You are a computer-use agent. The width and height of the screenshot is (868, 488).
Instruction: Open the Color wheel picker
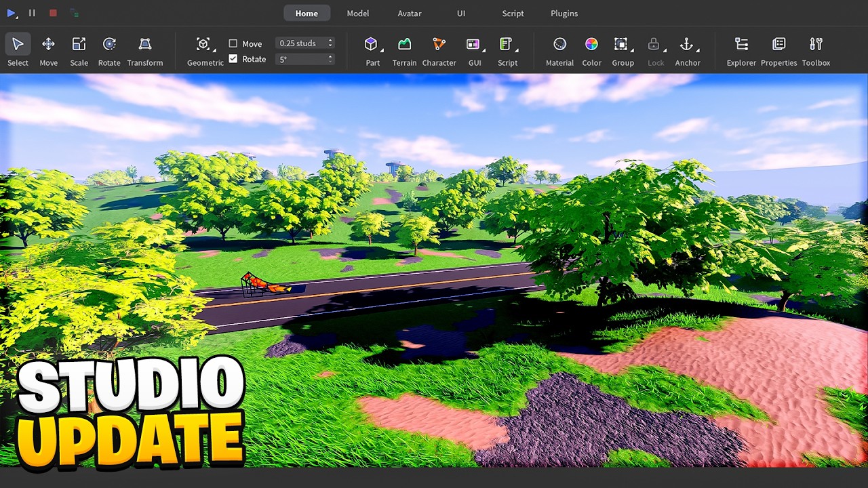[x=591, y=51]
